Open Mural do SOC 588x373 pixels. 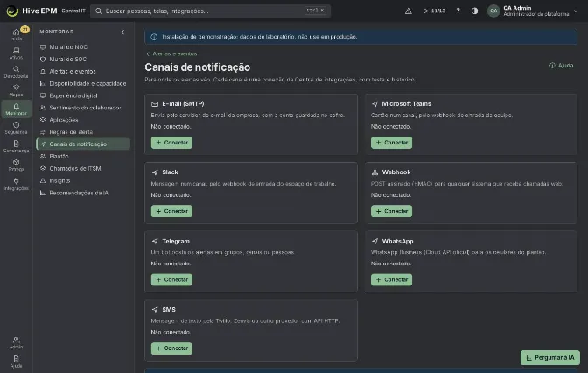pyautogui.click(x=83, y=59)
